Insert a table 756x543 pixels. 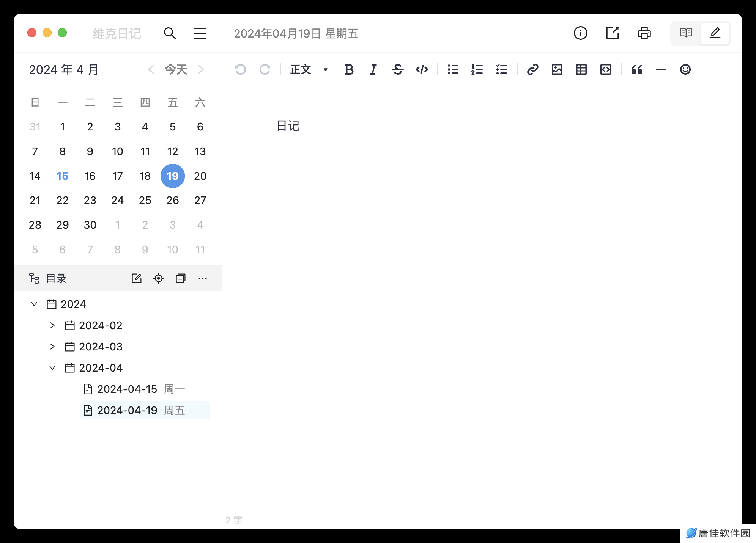[x=581, y=69]
